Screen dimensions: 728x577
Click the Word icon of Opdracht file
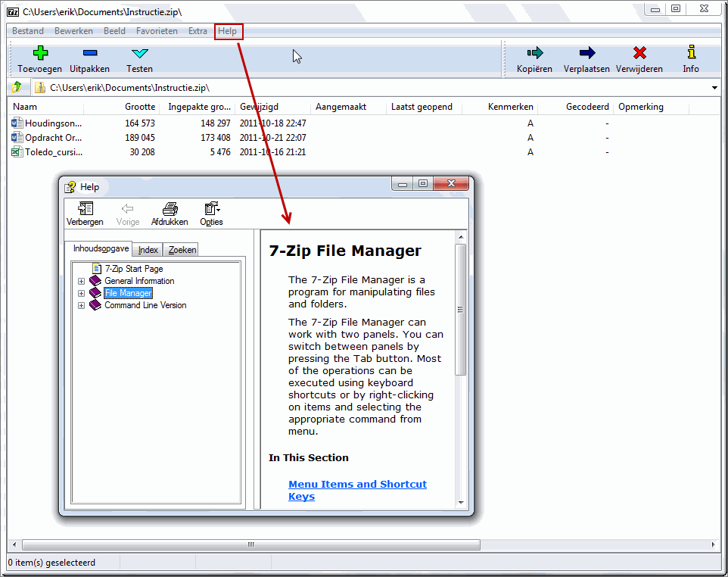click(x=17, y=138)
